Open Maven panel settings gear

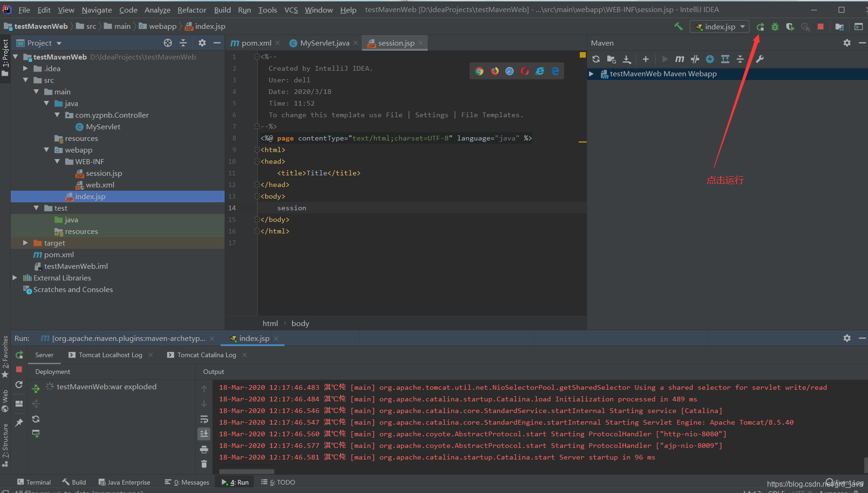point(847,43)
